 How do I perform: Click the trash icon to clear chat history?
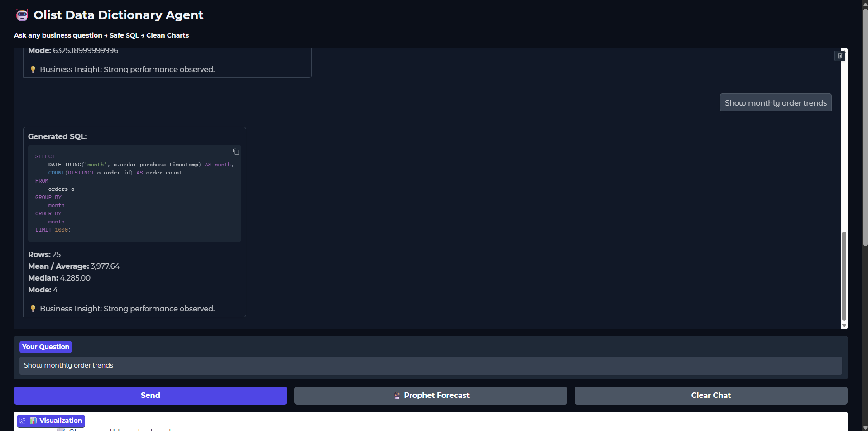pyautogui.click(x=839, y=56)
